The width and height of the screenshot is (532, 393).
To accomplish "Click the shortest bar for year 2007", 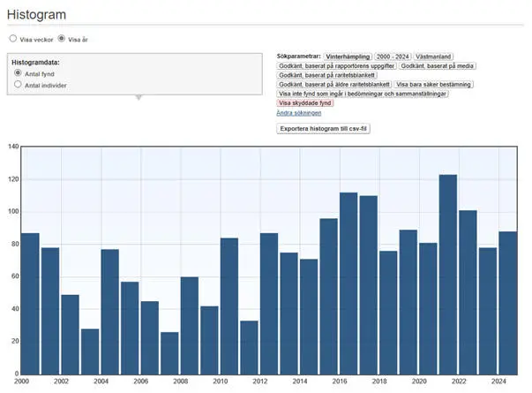I will point(169,352).
